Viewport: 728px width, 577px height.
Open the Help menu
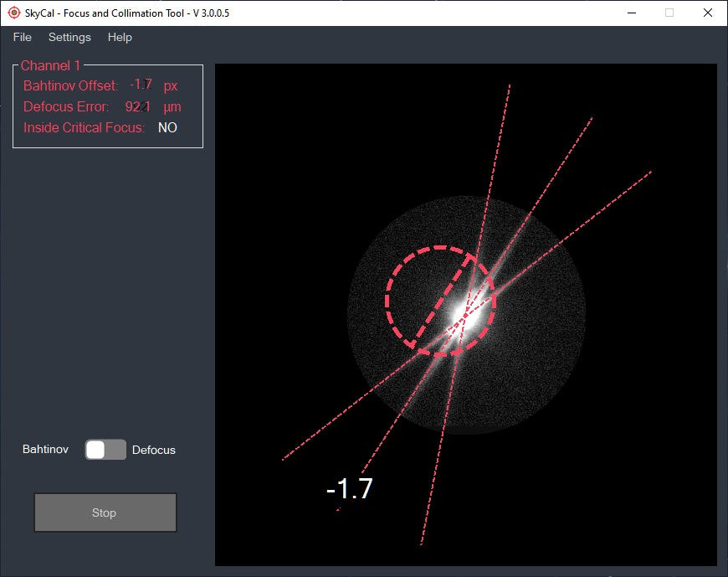click(x=120, y=37)
